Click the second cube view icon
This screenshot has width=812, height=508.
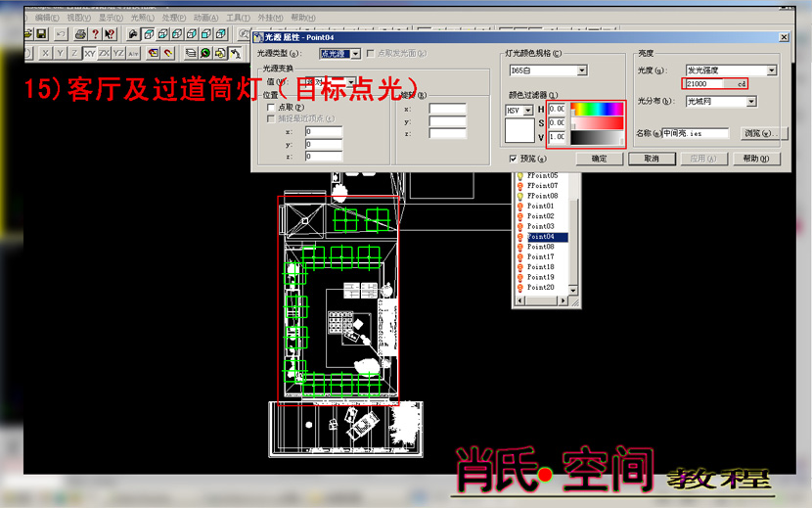tap(163, 34)
